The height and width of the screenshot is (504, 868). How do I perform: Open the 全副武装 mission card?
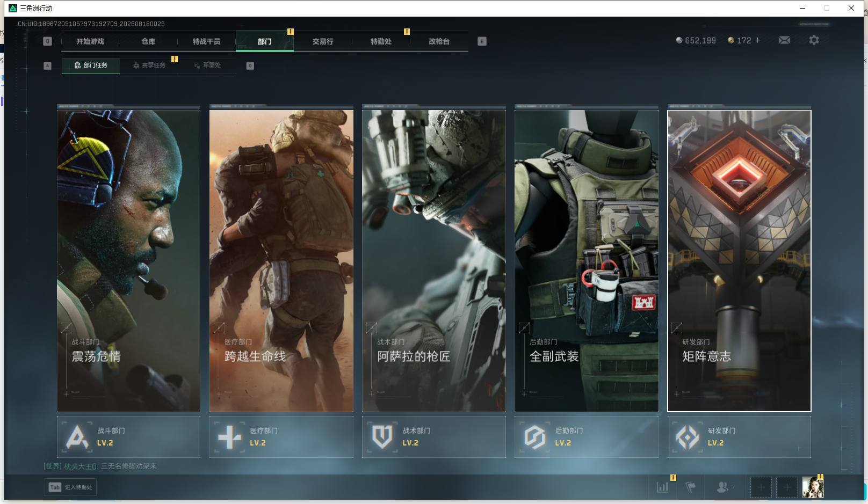click(x=586, y=260)
